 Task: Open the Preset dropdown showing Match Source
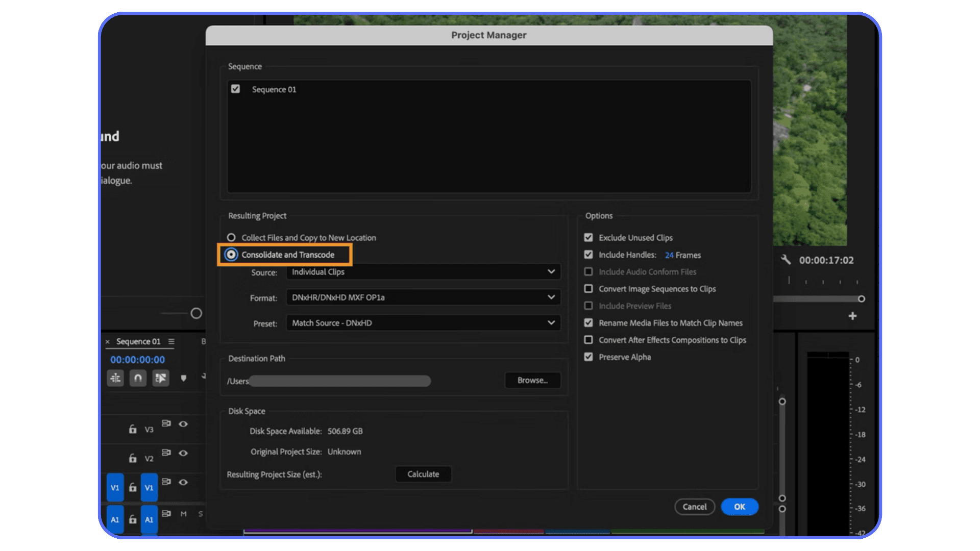(422, 322)
